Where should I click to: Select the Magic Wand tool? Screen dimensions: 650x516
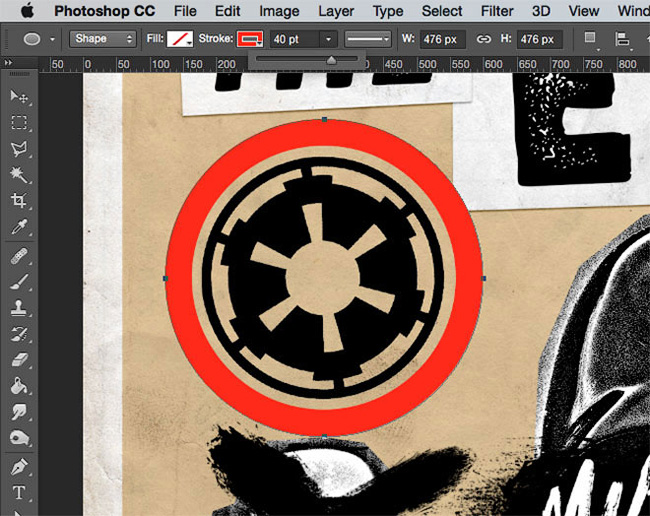pos(19,175)
